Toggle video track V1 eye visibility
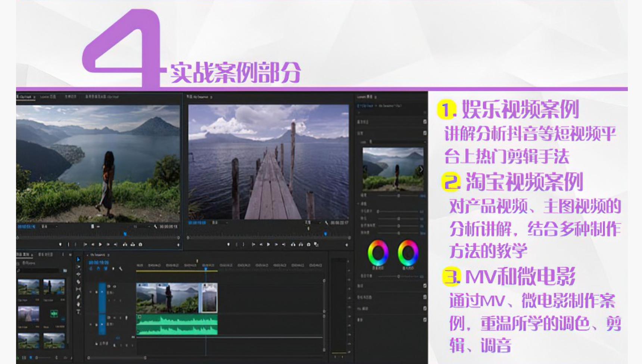Screen dimensions: 642x364 click(x=114, y=286)
